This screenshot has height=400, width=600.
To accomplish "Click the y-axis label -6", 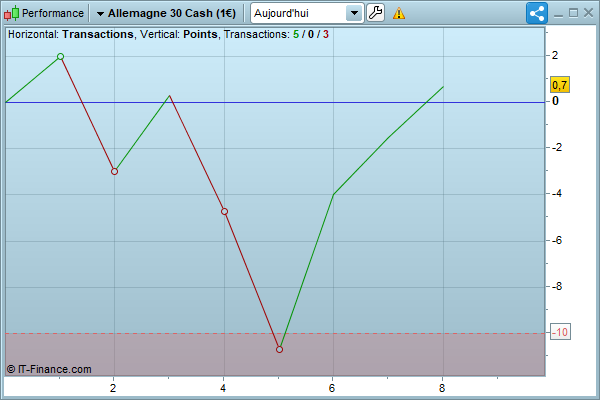I will click(x=557, y=240).
